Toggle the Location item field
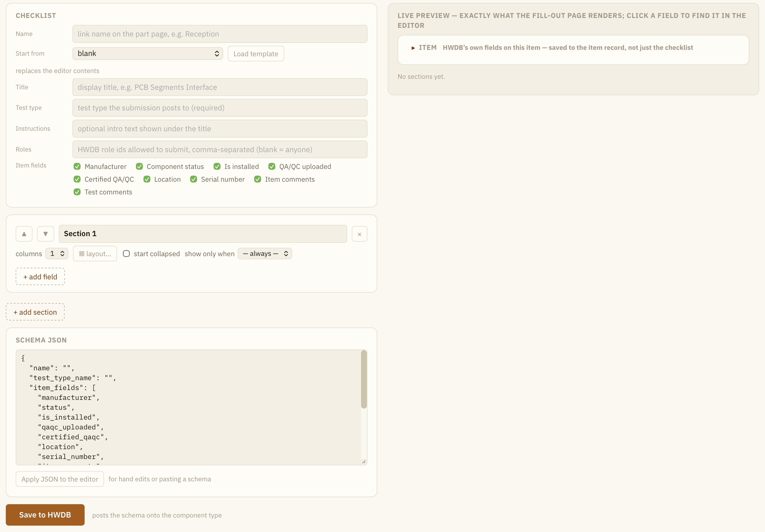 [147, 179]
